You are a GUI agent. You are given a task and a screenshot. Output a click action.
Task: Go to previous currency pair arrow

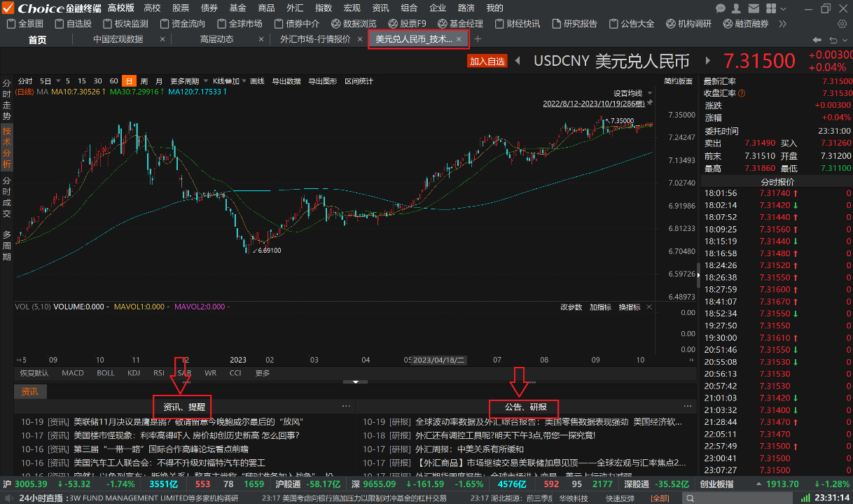(518, 61)
